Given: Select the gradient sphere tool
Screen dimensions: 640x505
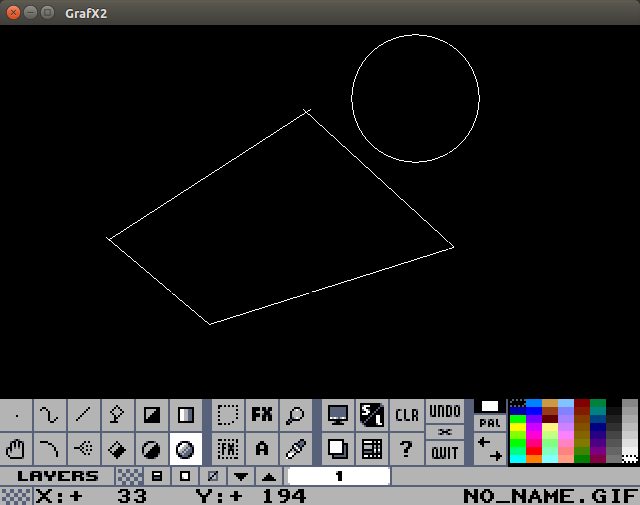Looking at the screenshot, I should (x=185, y=449).
